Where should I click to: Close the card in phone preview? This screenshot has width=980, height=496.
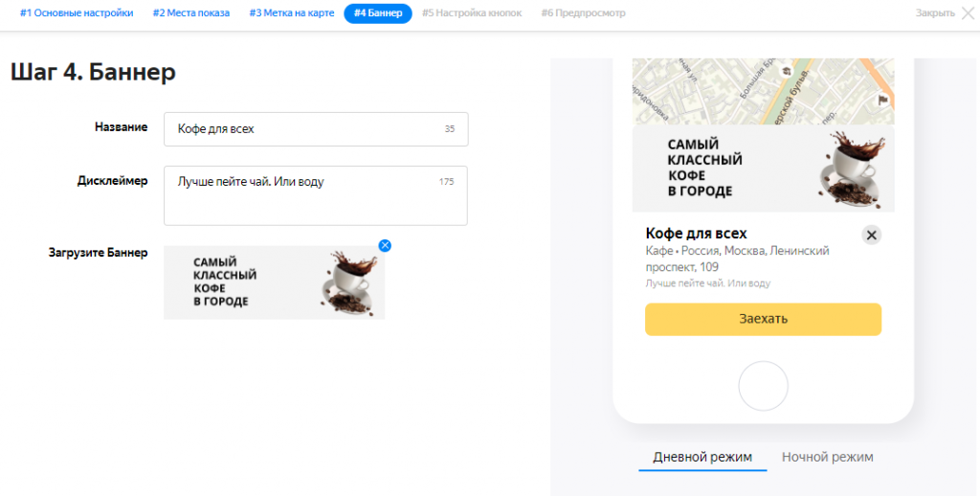pyautogui.click(x=871, y=235)
